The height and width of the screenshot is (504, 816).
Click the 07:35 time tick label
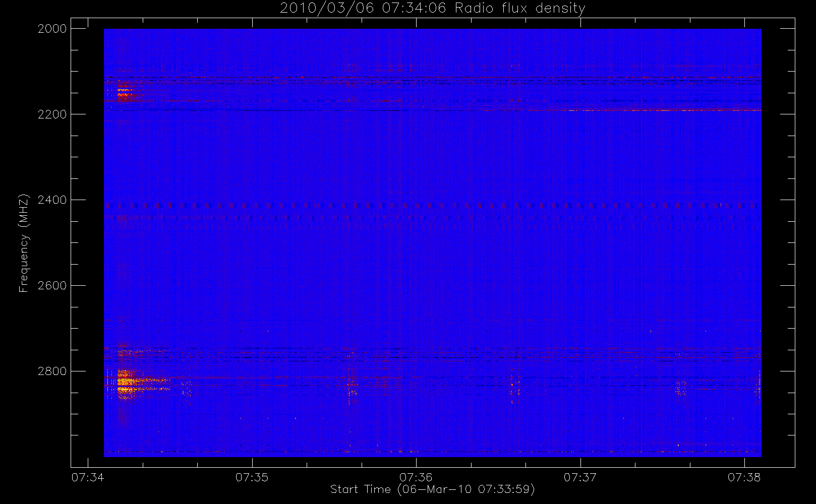pos(252,477)
